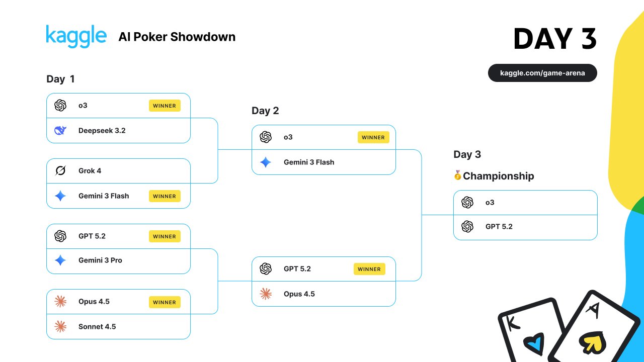
Task: Click the Gemini 3 Pro star icon
Action: coord(60,260)
